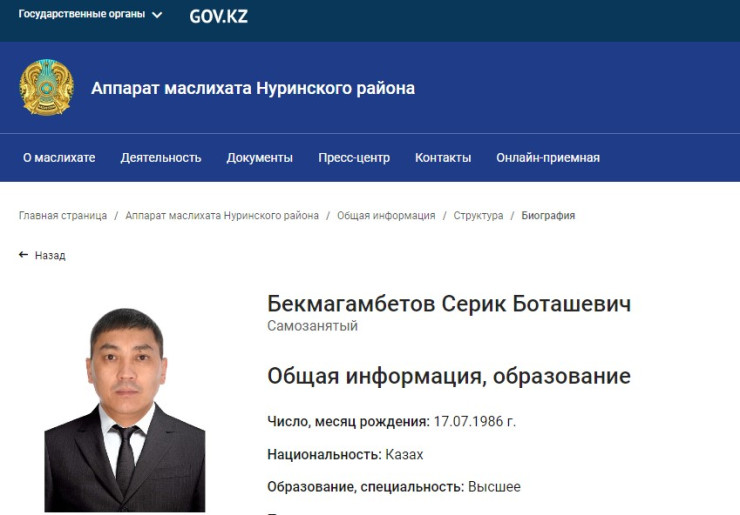Go back using the Назад link
This screenshot has height=515, width=740.
[x=50, y=255]
